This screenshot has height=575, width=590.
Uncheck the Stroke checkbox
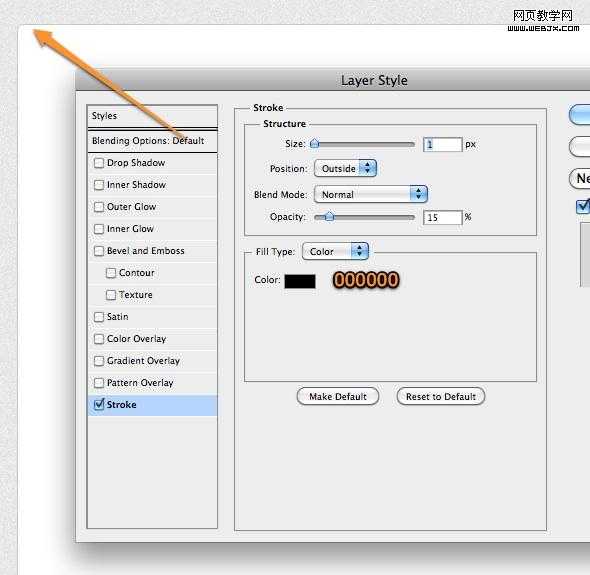[x=99, y=405]
